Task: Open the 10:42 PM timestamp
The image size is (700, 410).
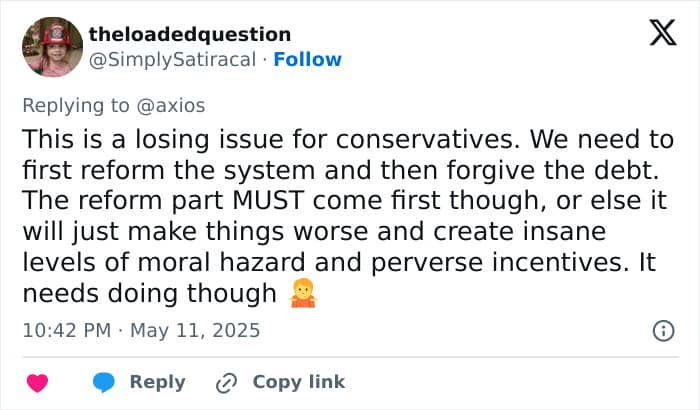Action: (67, 331)
